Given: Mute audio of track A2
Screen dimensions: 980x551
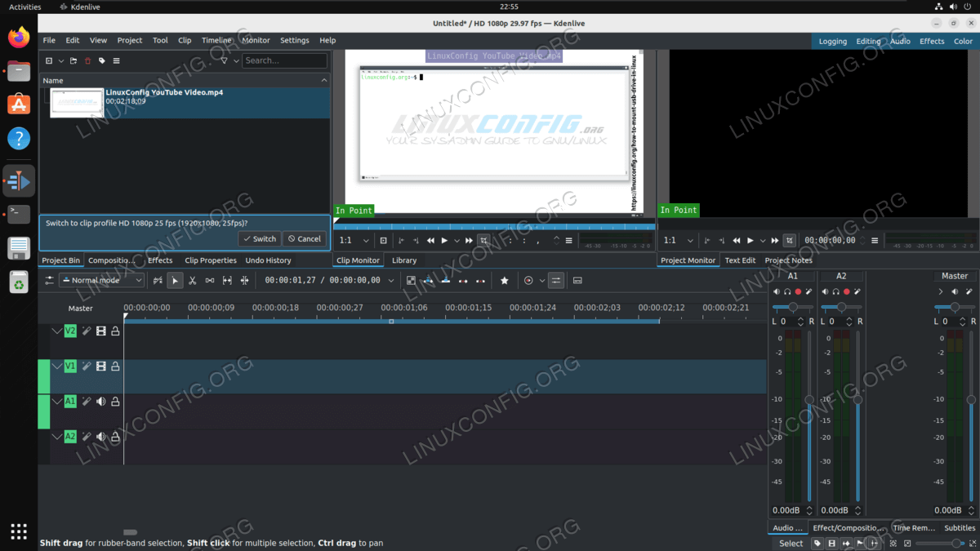Looking at the screenshot, I should click(x=101, y=437).
